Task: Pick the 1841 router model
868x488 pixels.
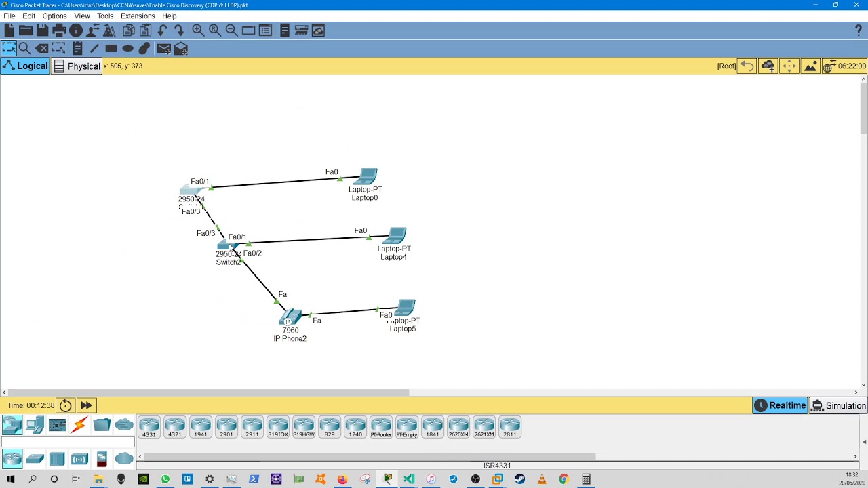Action: point(433,427)
